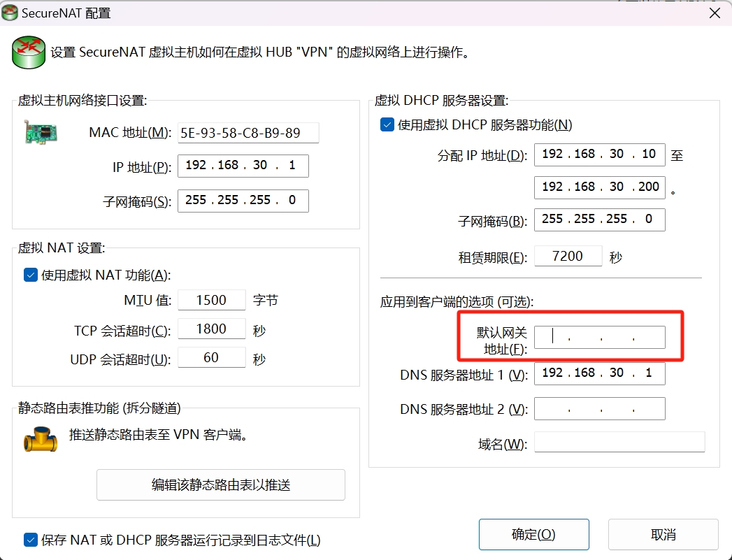Select the DNS server address 2 field
The width and height of the screenshot is (732, 560).
[600, 409]
